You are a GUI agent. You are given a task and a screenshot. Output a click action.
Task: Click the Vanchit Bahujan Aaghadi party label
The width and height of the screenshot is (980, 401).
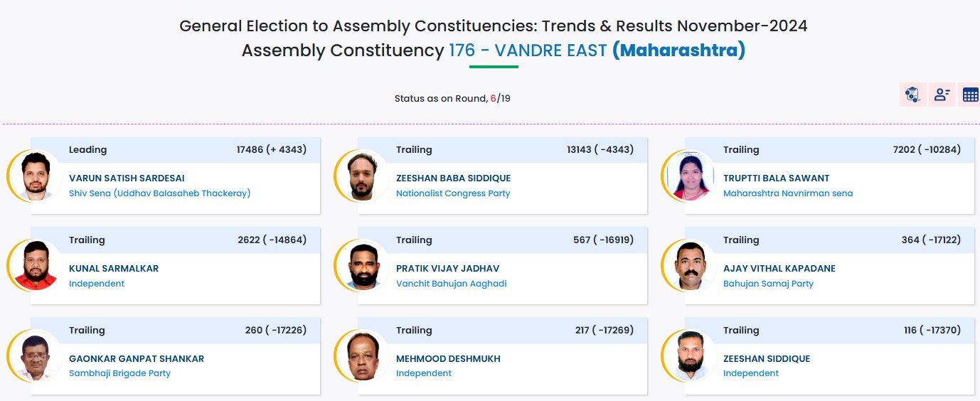click(x=452, y=284)
